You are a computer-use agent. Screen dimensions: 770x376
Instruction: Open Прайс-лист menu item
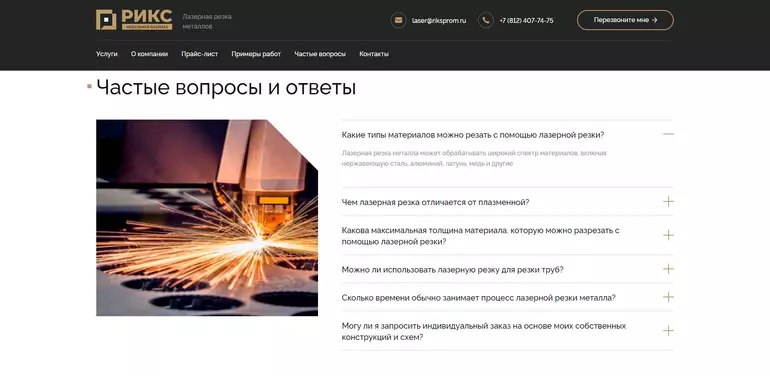tap(199, 54)
